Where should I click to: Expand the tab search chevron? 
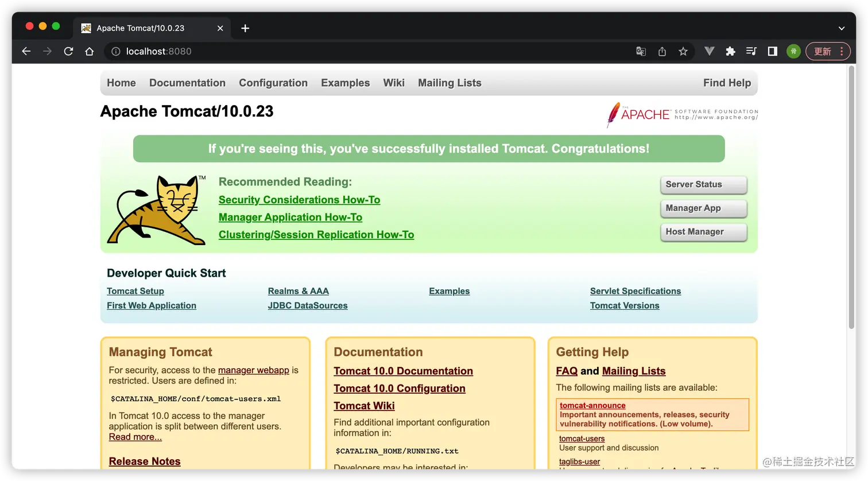pyautogui.click(x=842, y=28)
